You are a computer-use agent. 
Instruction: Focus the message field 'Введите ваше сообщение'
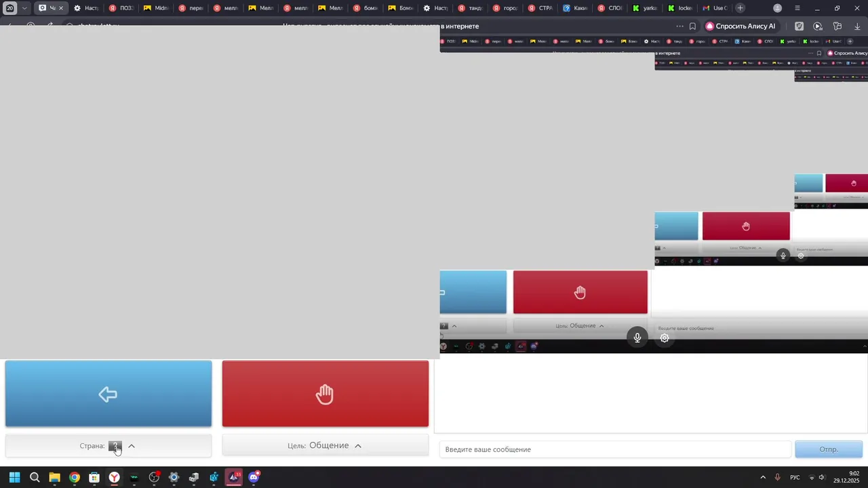[x=615, y=449]
